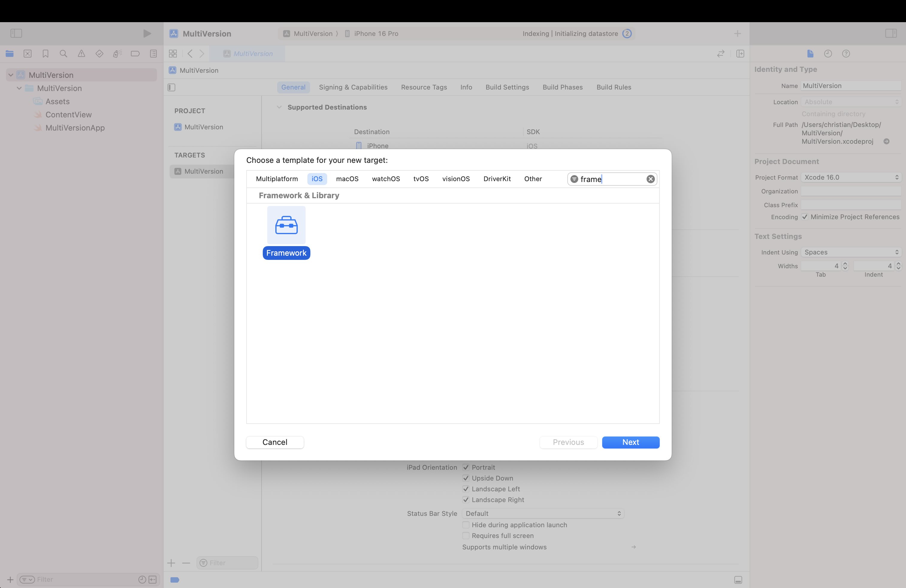This screenshot has width=906, height=588.
Task: Switch to the Other template tab
Action: point(533,179)
